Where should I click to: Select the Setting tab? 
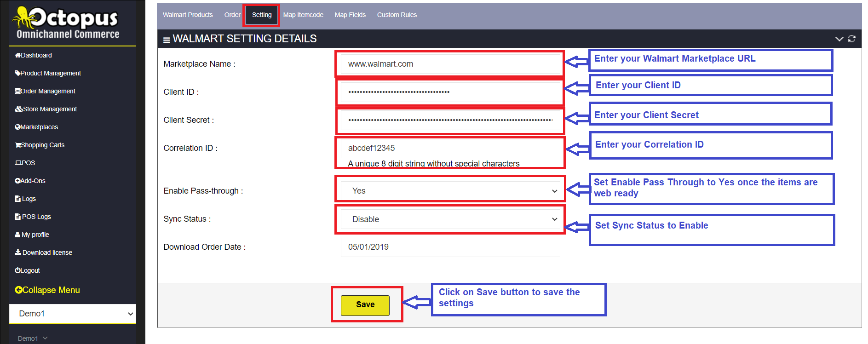pos(262,15)
